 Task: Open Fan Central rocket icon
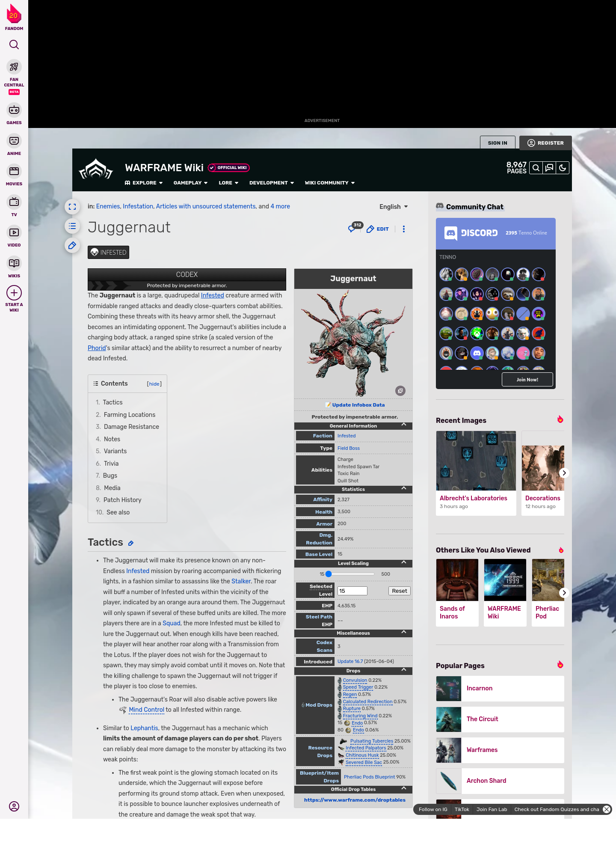tap(14, 67)
